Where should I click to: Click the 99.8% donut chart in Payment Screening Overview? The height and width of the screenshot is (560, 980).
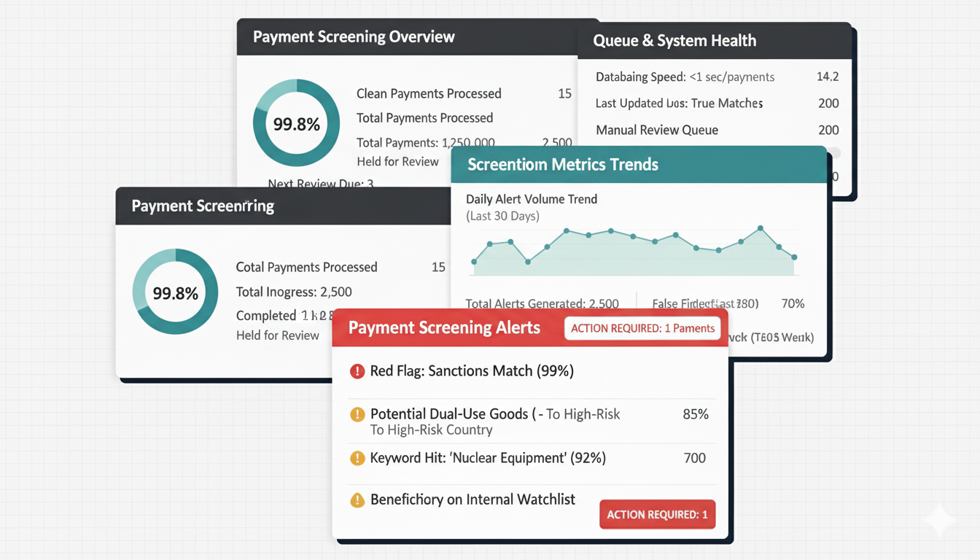click(296, 123)
